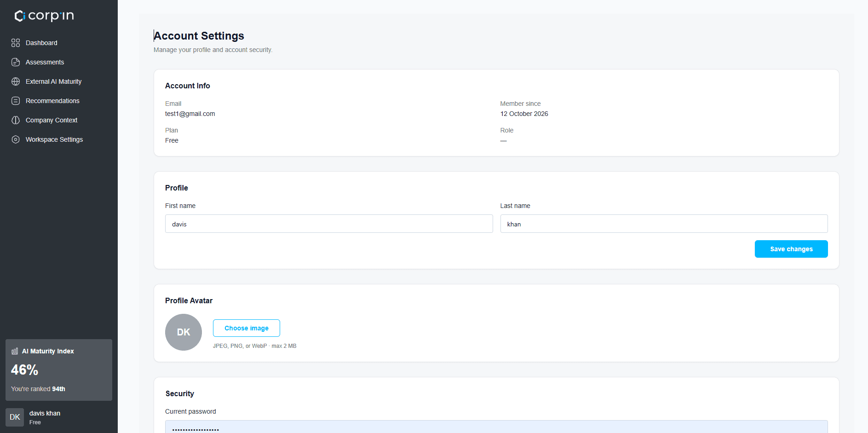This screenshot has width=868, height=433.
Task: Click the AI Maturity Index title
Action: 48,351
